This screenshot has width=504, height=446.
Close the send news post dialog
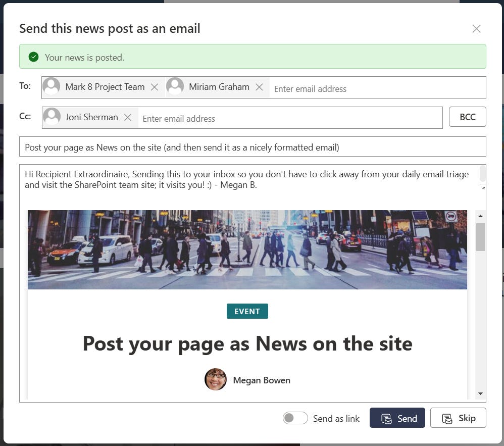(476, 29)
